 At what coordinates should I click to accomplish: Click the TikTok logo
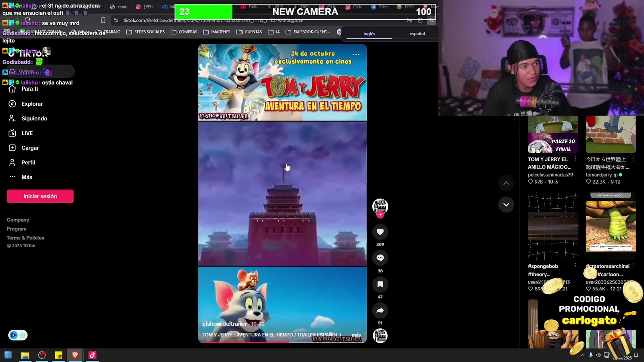click(x=29, y=53)
